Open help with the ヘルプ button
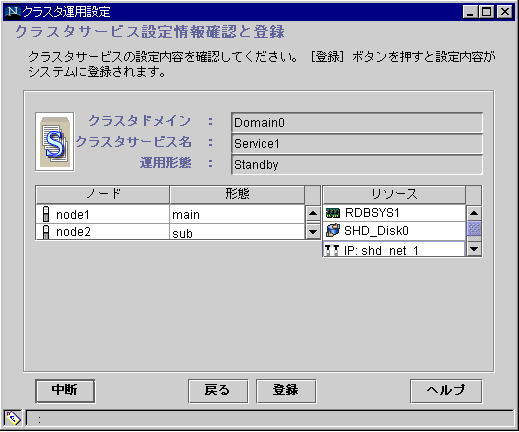The image size is (519, 432). [446, 391]
